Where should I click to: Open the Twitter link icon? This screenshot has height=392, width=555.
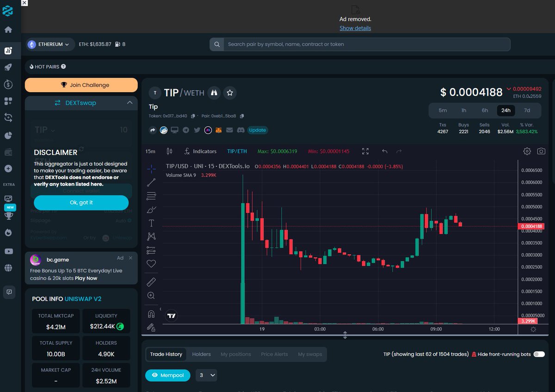click(197, 130)
